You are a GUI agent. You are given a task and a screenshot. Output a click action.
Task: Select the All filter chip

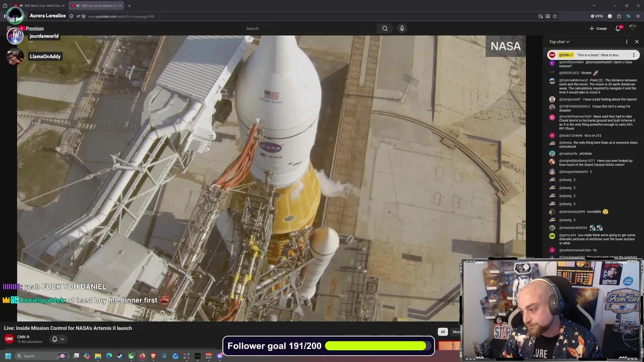point(443,332)
